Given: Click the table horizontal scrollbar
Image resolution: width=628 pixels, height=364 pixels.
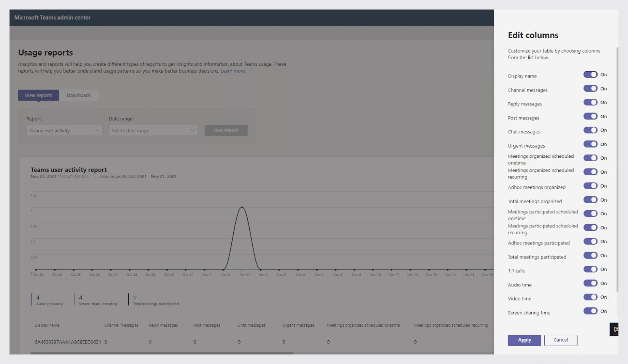Looking at the screenshot, I should tap(162, 353).
